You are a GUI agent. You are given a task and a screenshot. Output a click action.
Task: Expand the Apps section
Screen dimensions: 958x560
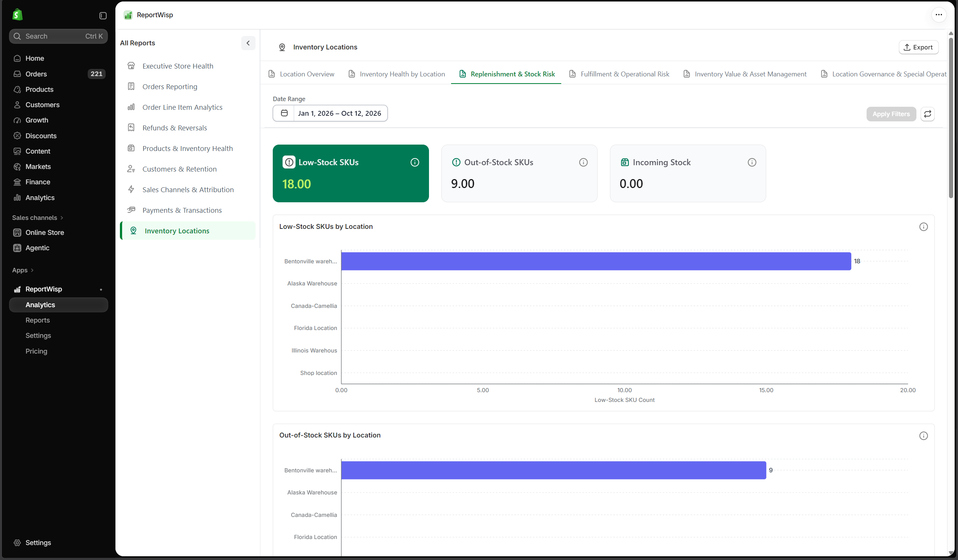pos(23,270)
